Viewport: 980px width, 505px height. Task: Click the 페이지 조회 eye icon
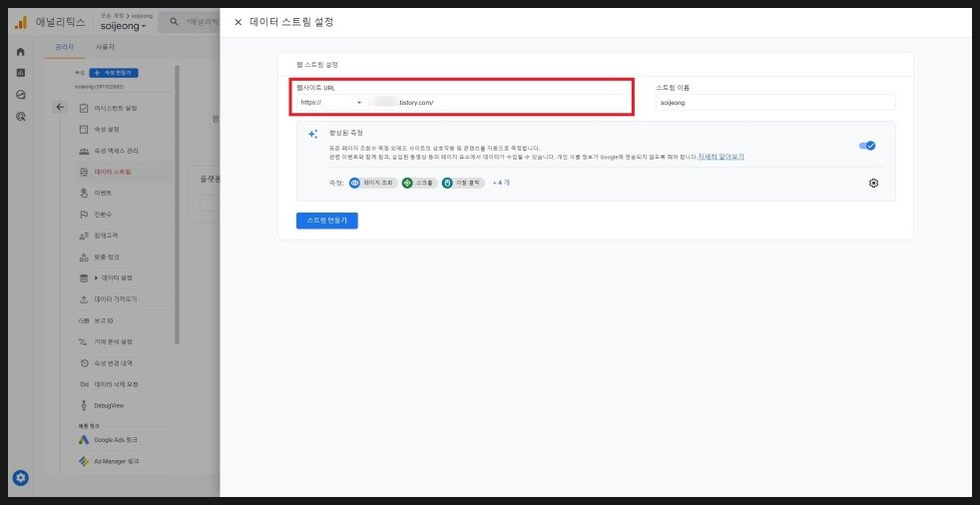pyautogui.click(x=355, y=183)
